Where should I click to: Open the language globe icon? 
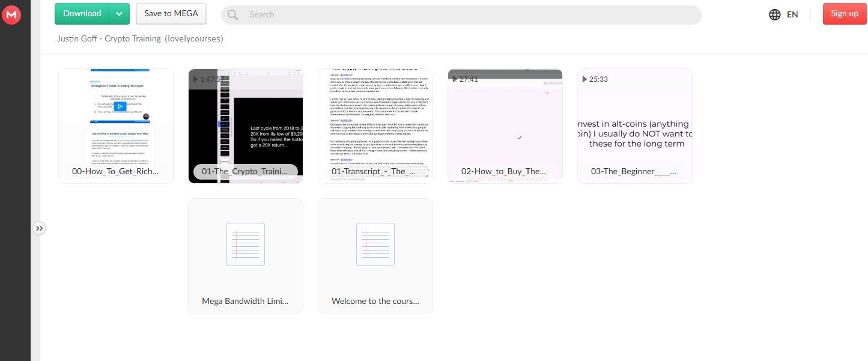coord(775,14)
